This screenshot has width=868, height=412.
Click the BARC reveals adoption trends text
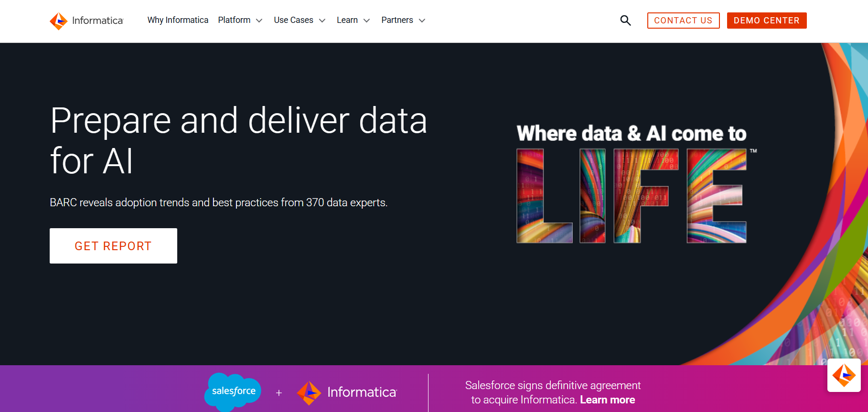point(218,202)
